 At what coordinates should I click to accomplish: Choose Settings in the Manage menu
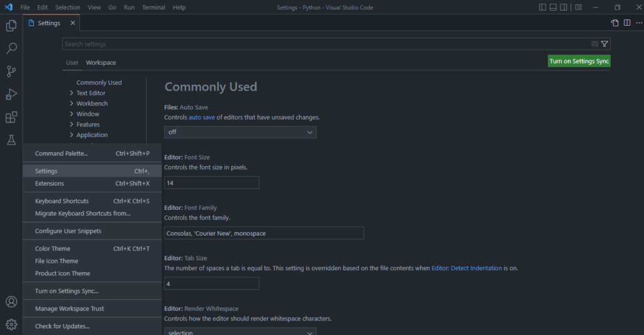tap(92, 171)
